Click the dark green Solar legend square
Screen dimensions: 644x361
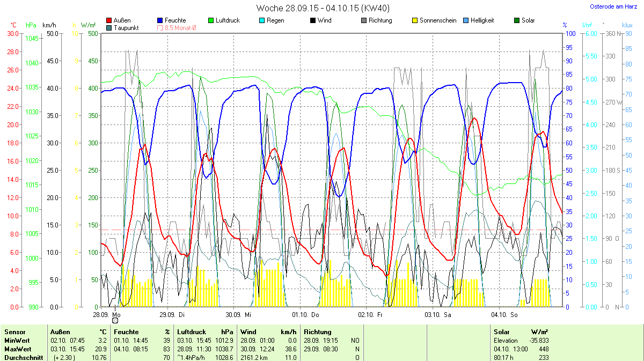516,20
